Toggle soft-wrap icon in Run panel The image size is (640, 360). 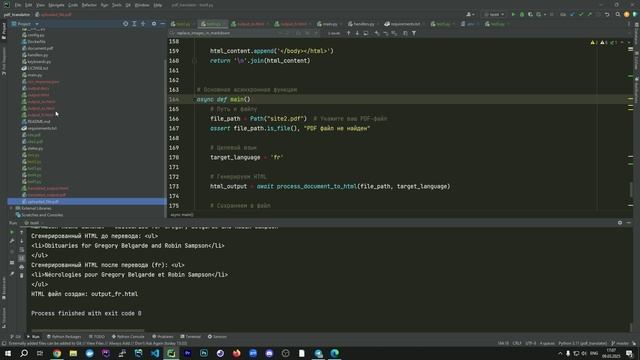[22, 249]
